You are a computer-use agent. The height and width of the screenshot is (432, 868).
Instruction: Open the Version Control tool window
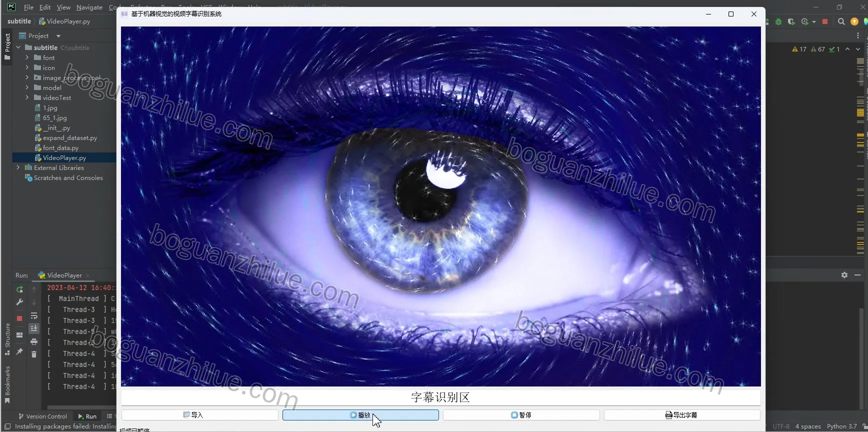click(x=42, y=416)
